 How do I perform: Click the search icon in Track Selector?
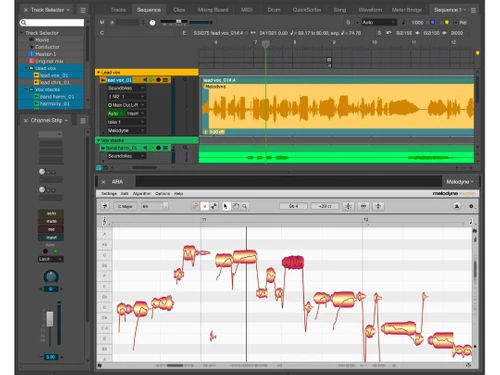23,22
